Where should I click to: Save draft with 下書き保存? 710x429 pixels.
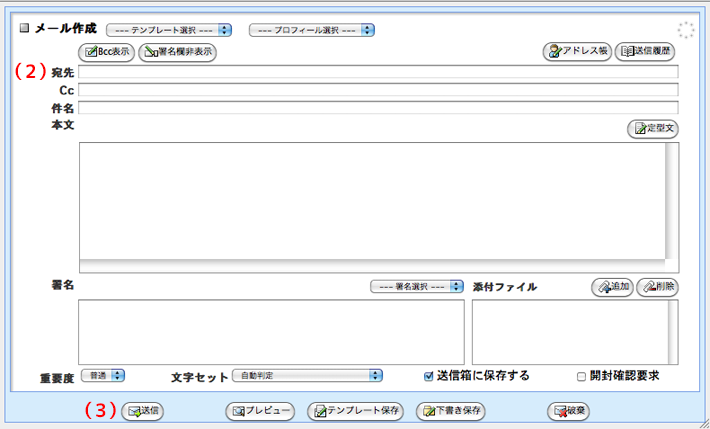(452, 410)
